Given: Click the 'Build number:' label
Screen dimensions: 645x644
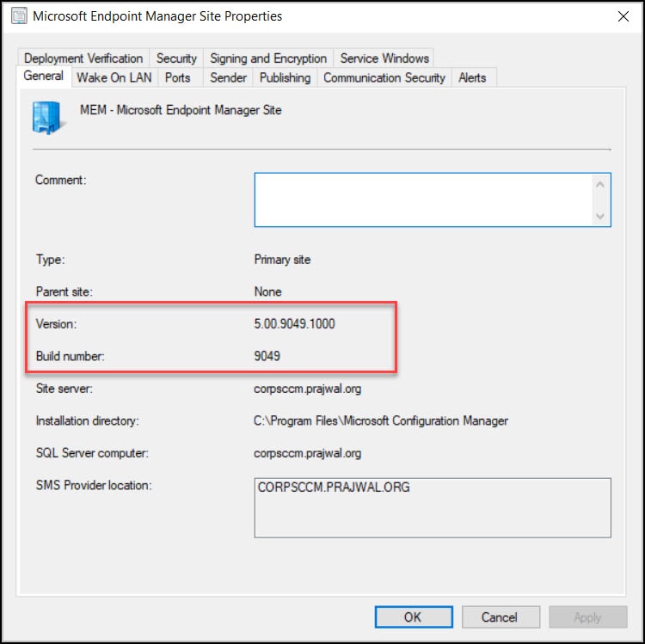Looking at the screenshot, I should pos(71,356).
